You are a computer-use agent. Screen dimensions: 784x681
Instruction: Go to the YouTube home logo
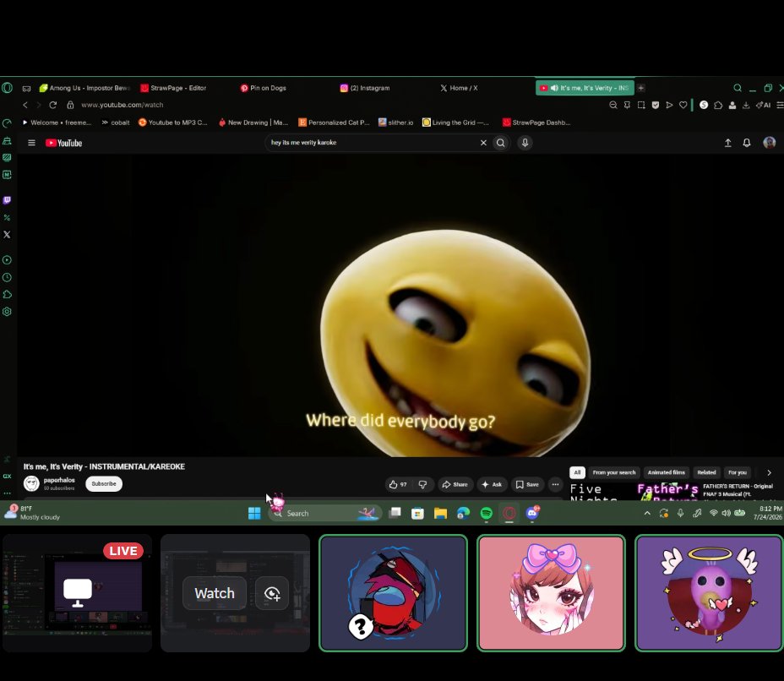point(63,143)
